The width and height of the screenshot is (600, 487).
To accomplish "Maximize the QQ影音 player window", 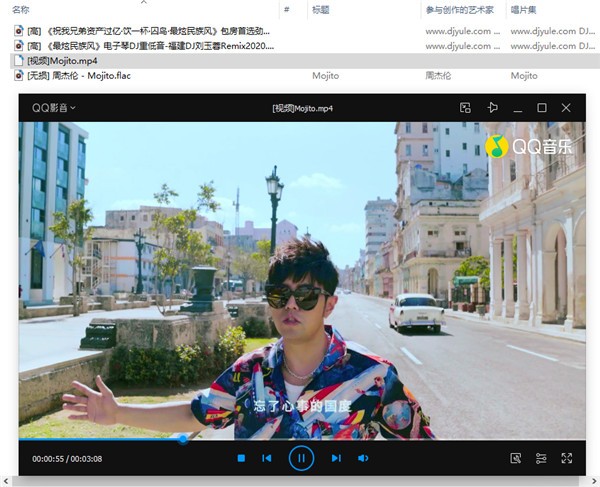I will coord(542,108).
